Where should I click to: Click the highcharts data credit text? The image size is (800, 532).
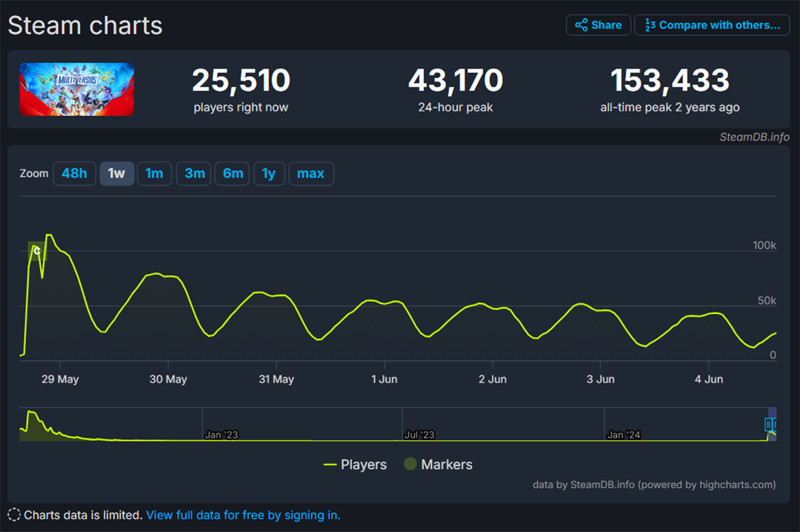pyautogui.click(x=654, y=485)
